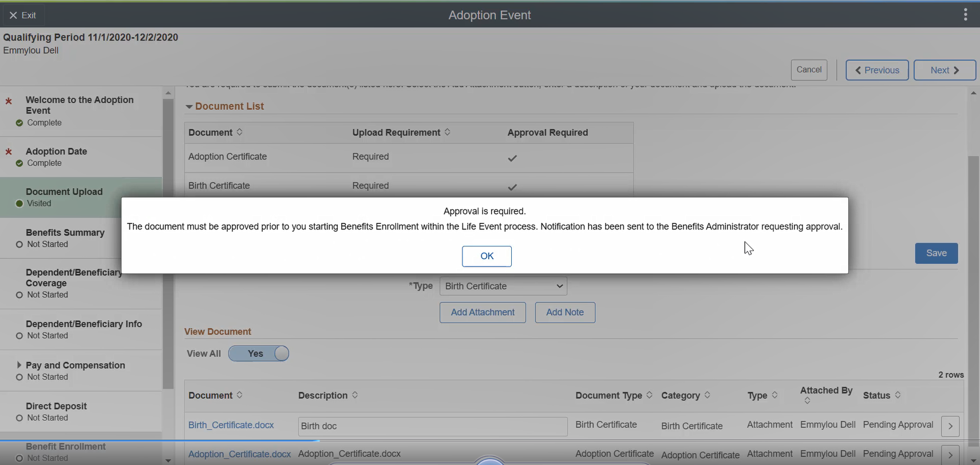Viewport: 980px width, 465px height.
Task: Click the Qualifying Period heading text
Action: (x=90, y=37)
